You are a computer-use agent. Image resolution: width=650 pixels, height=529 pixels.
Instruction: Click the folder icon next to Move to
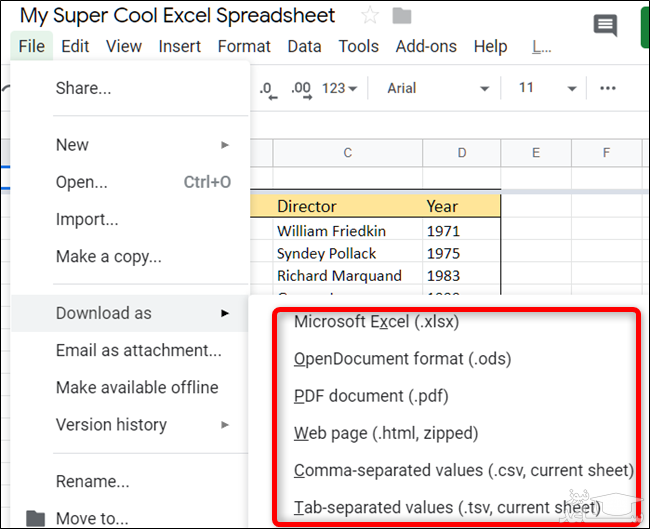tap(36, 518)
